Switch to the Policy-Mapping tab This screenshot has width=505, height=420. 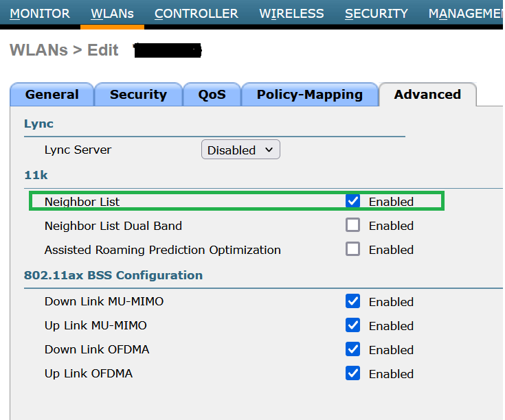(310, 95)
